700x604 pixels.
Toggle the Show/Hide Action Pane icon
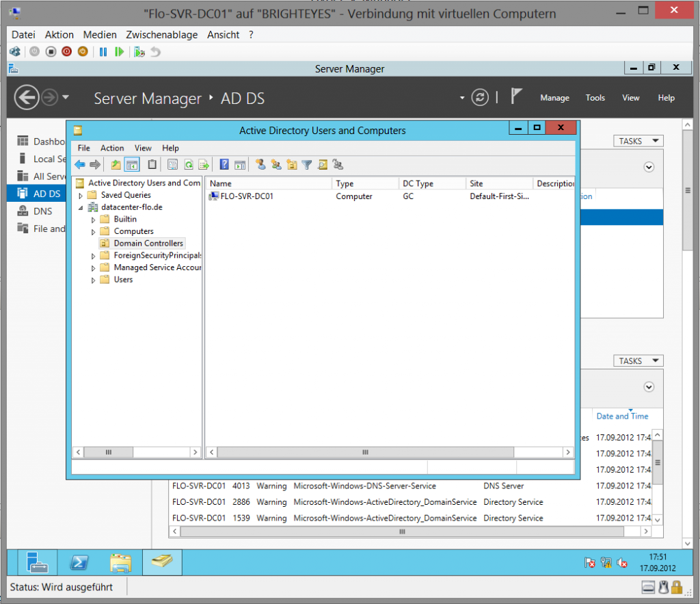(x=240, y=165)
